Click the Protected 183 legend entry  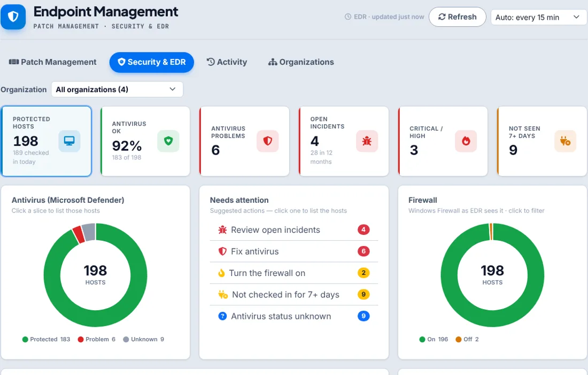tap(46, 339)
